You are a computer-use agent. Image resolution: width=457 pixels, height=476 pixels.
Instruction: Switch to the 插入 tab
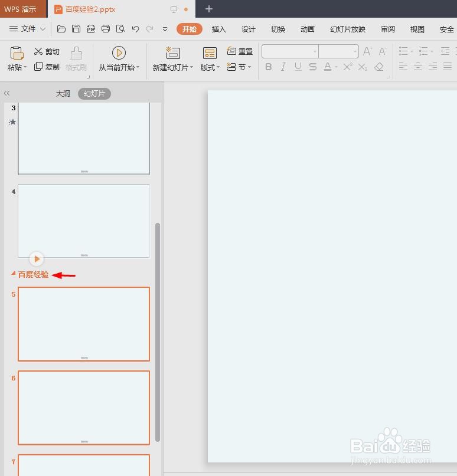point(219,29)
